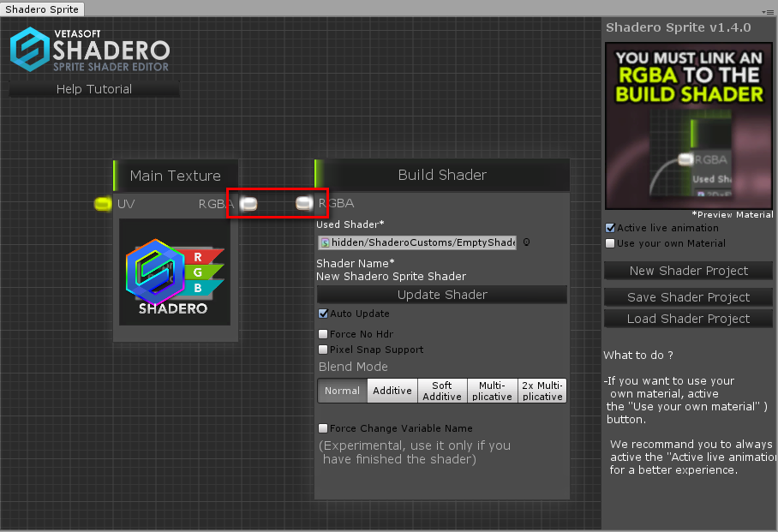This screenshot has width=778, height=532.
Task: Click the 'What to do ?' text
Action: 638,356
